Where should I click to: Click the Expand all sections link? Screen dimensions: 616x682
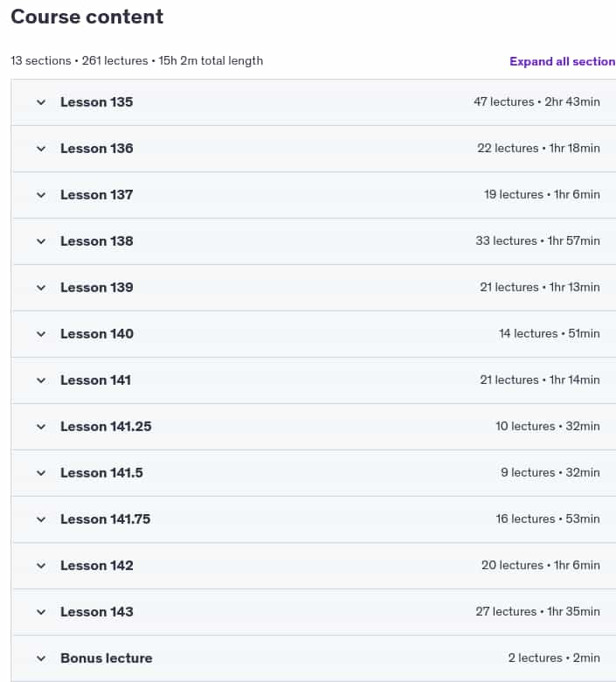point(563,62)
